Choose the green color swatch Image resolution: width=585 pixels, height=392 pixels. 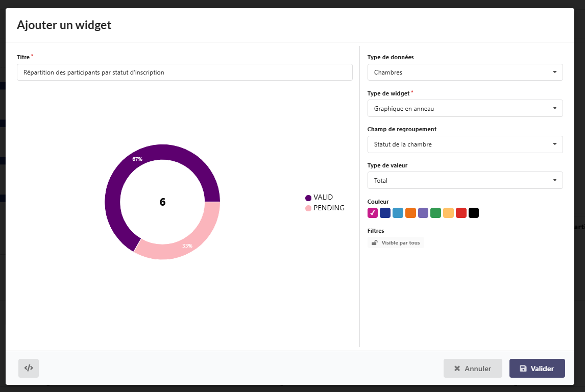click(435, 213)
